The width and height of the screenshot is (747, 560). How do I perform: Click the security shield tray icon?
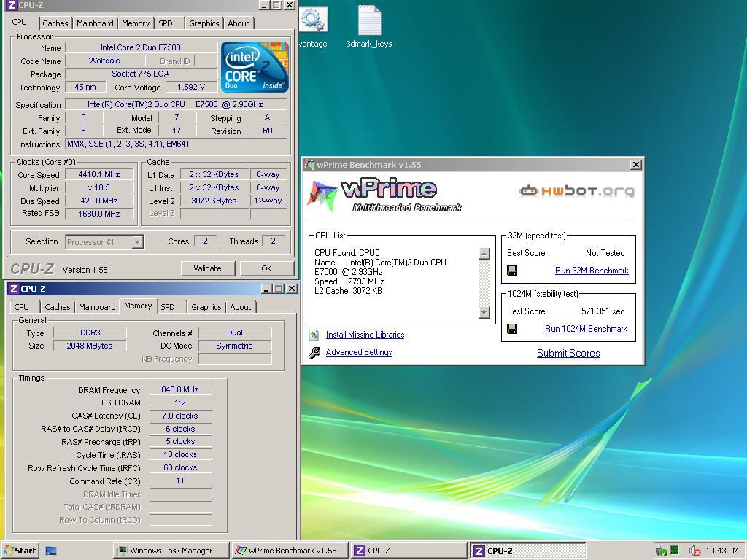(661, 551)
